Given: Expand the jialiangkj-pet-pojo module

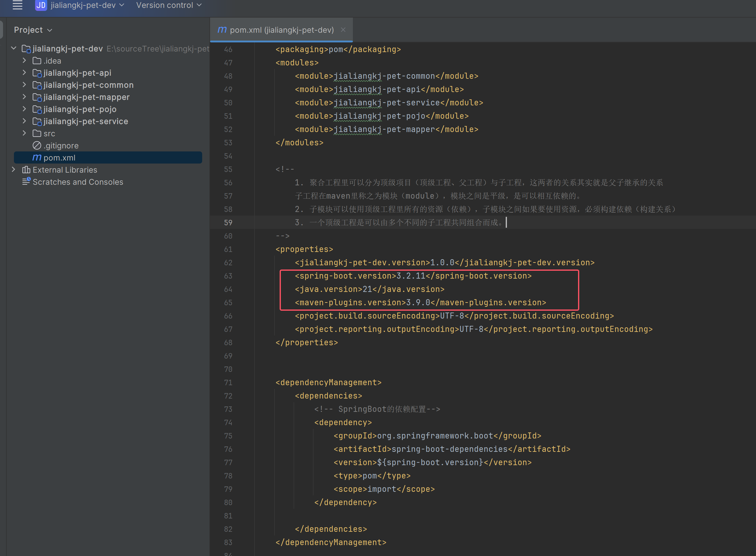Looking at the screenshot, I should pos(24,109).
